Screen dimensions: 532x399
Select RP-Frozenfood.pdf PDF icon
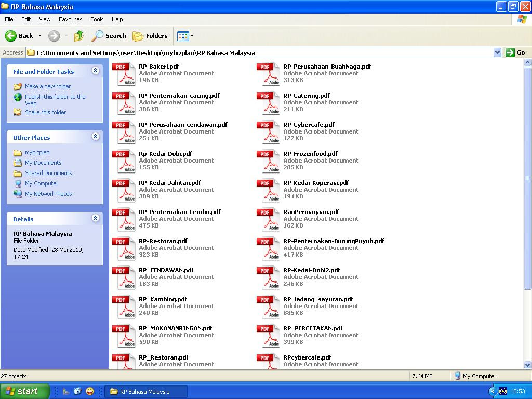point(269,161)
